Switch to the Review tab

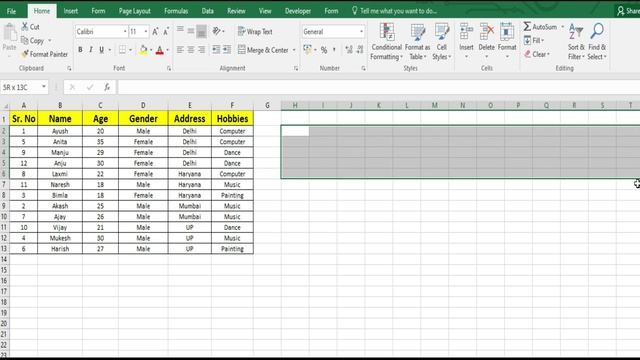pos(236,11)
